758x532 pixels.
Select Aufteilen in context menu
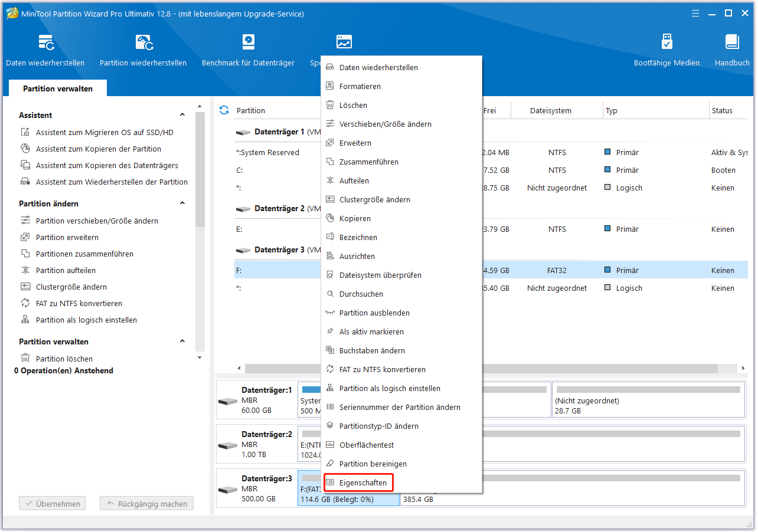tap(401, 181)
